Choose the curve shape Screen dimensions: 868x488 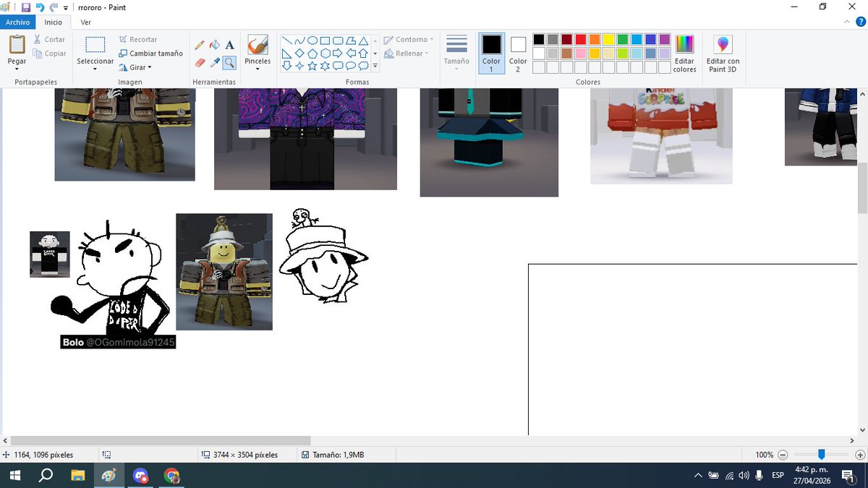[x=299, y=40]
